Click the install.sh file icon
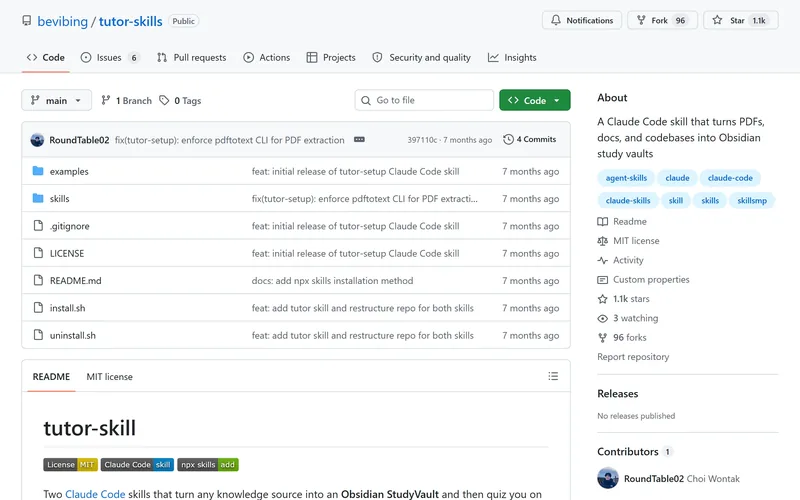The image size is (800, 500). [38, 307]
